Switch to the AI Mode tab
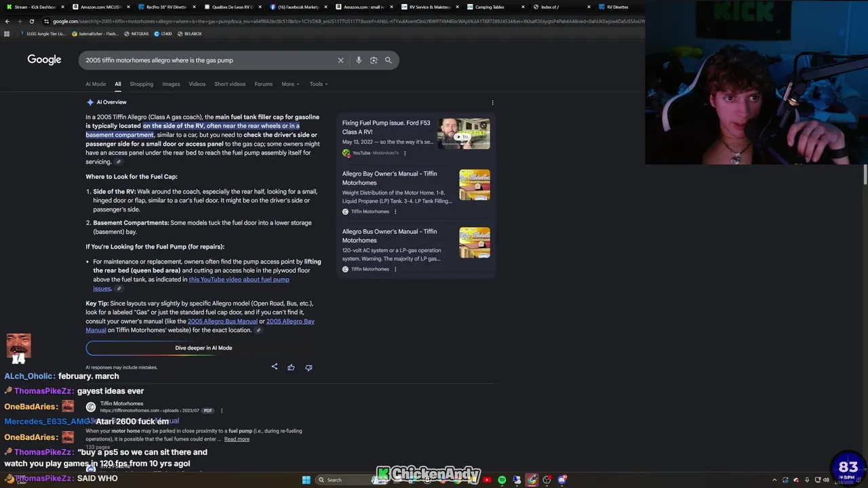Screen dimensions: 868x488 [96, 84]
